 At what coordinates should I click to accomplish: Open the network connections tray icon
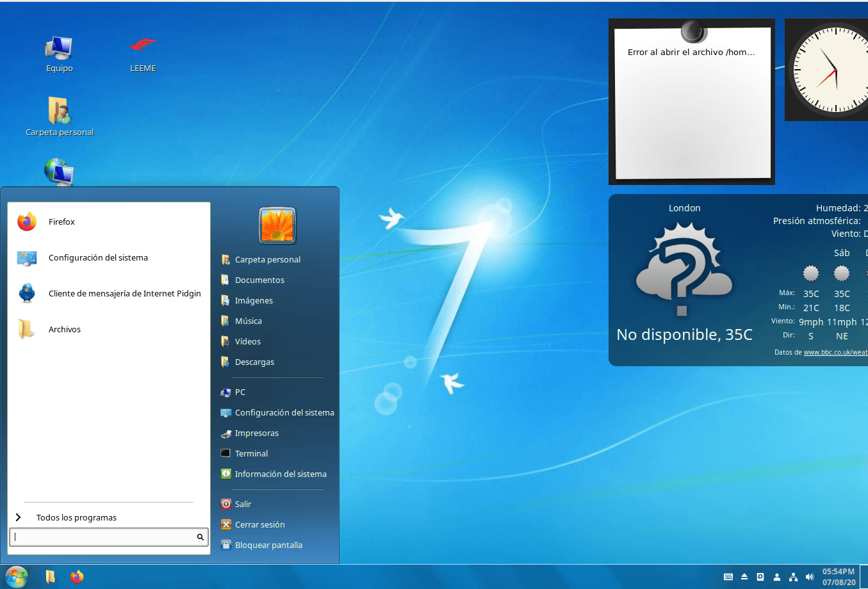[x=793, y=577]
